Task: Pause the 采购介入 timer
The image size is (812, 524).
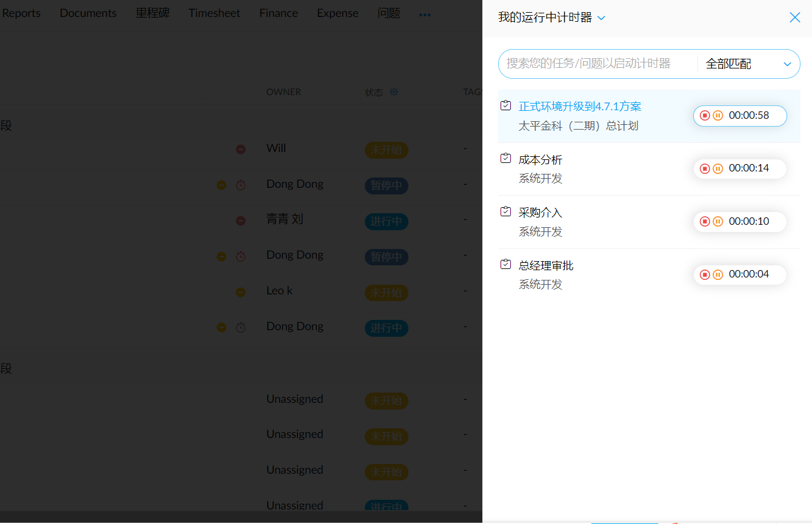Action: pos(718,222)
